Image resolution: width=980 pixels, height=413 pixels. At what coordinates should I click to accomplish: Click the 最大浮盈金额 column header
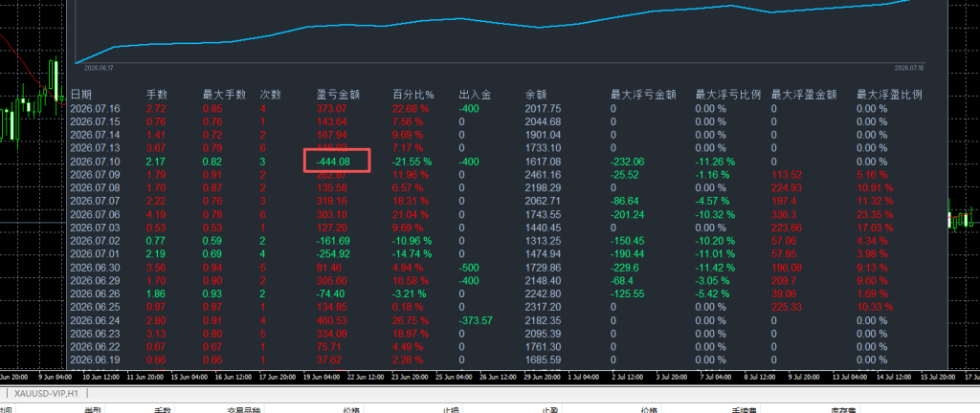tap(804, 95)
